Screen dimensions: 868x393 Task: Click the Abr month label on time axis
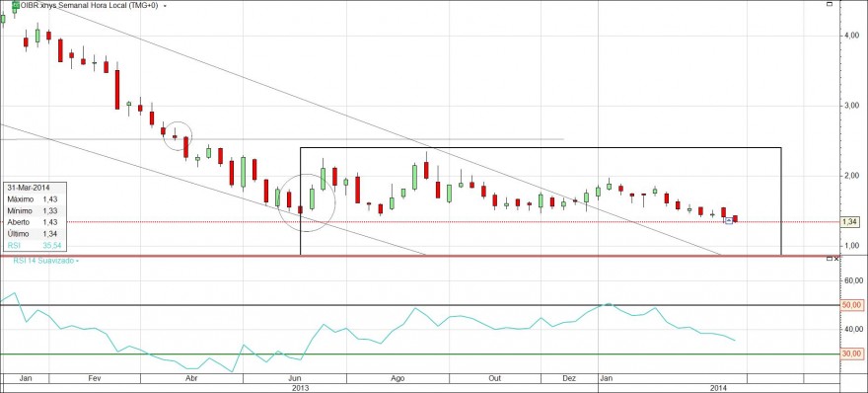pos(191,378)
